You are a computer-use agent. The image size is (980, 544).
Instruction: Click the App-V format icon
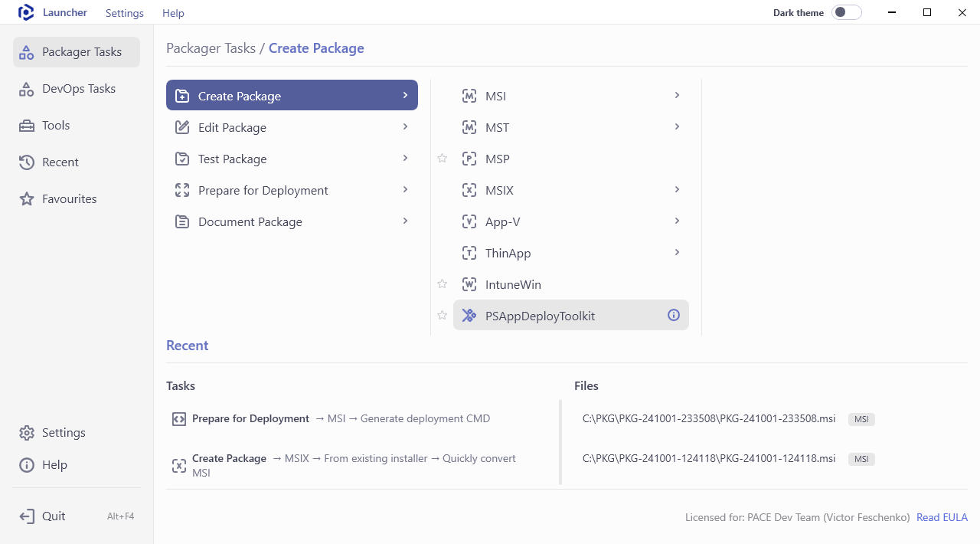(x=469, y=221)
